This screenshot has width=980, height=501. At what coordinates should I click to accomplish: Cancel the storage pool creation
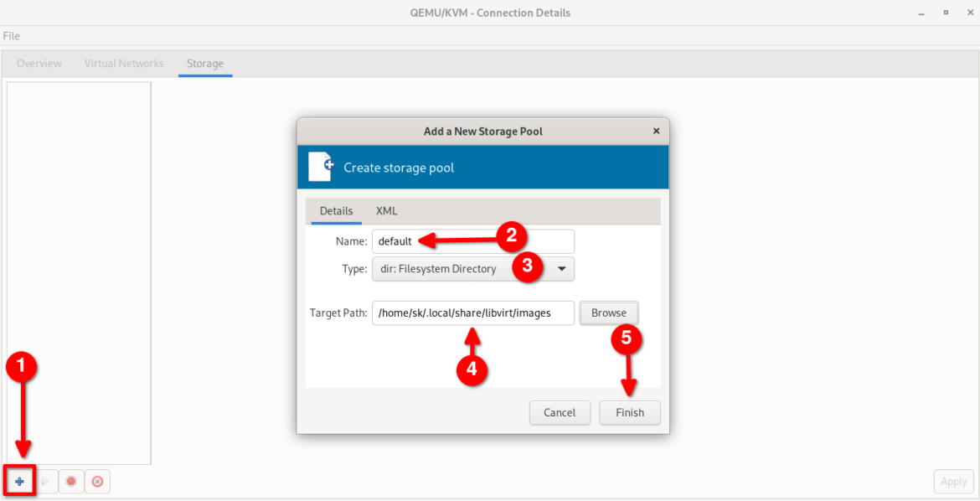coord(560,412)
